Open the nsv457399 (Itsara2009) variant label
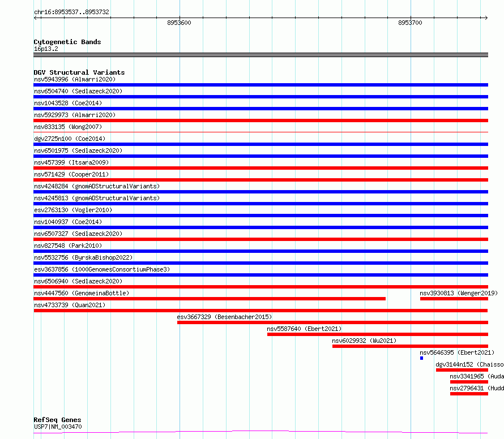This screenshot has width=504, height=439. 71,162
